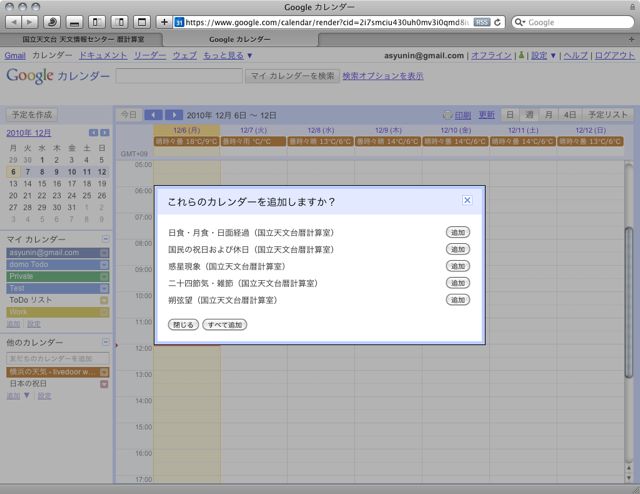Click 今日 today button
This screenshot has width=640, height=494.
point(129,115)
